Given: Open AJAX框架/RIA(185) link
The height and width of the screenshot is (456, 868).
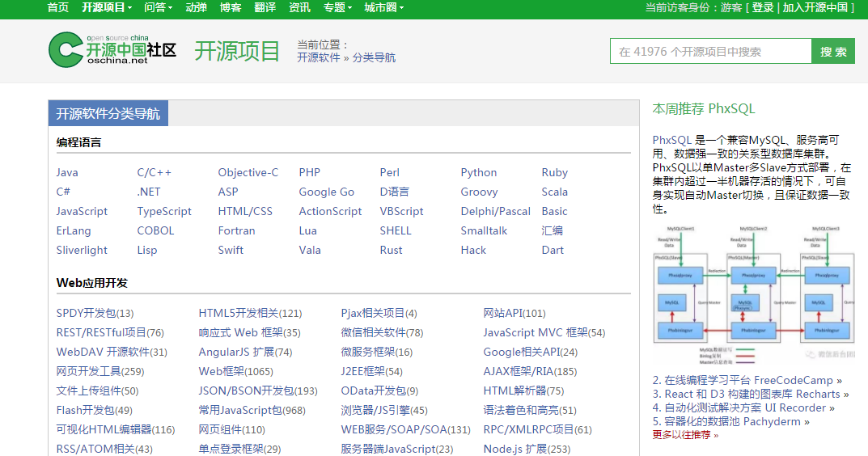Looking at the screenshot, I should (530, 371).
